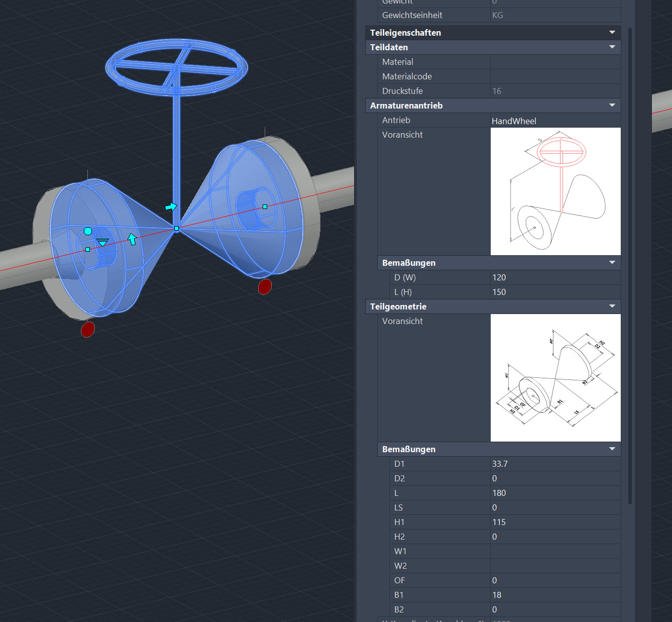Click the level-symbol grip on the left cone

(103, 242)
